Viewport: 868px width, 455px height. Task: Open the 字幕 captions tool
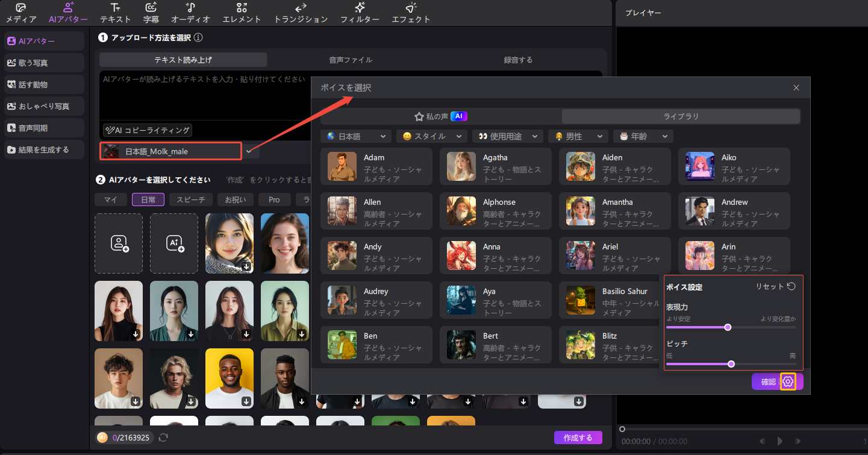[151, 13]
